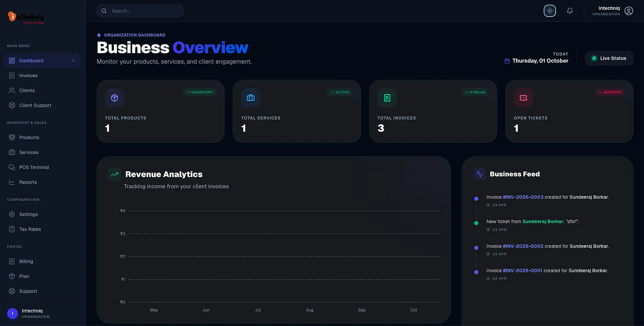Screen dimensions: 644x326
Task: Click the Revenue Analytics trend icon
Action: coord(115,174)
